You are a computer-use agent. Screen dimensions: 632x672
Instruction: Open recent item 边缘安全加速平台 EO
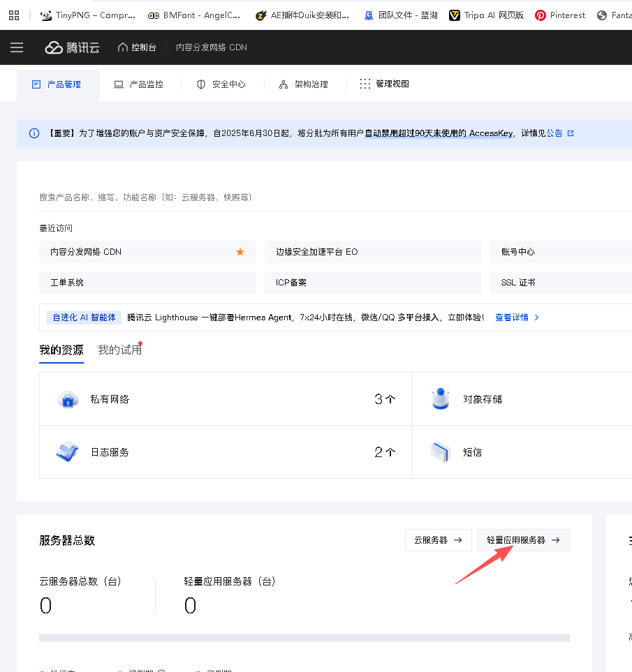[x=373, y=252]
